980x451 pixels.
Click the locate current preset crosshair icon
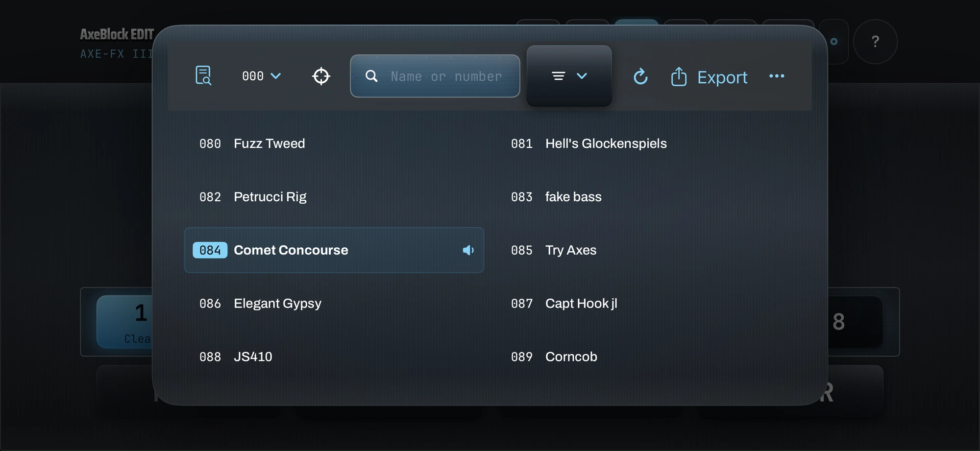click(321, 76)
